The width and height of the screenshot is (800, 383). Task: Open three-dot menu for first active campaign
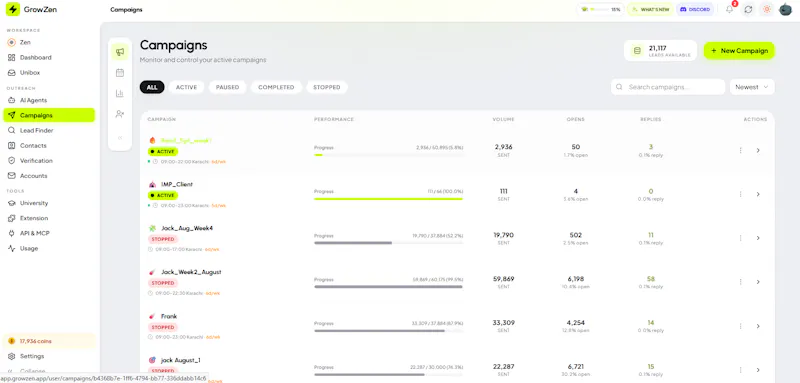(740, 150)
